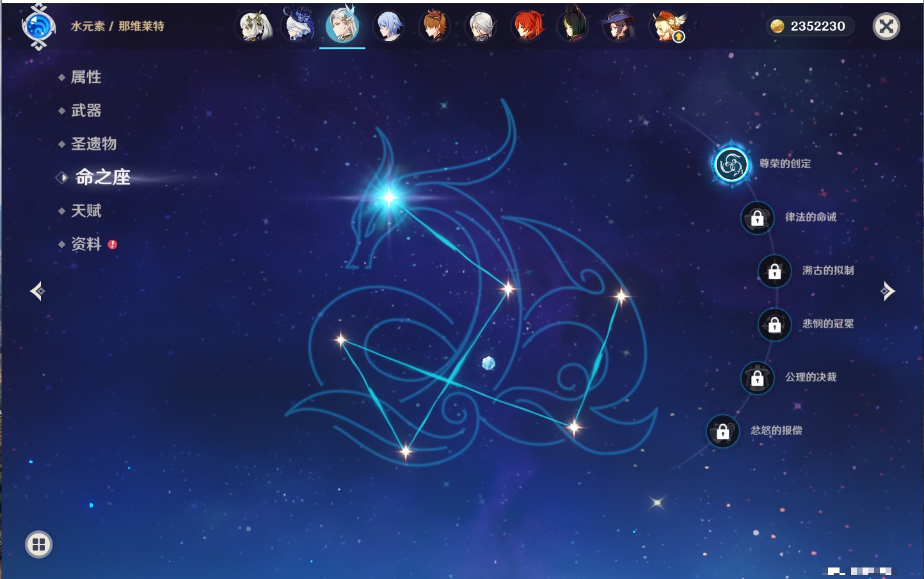Viewport: 924px width, 579px height.
Task: Select Mona's witch hat avatar
Action: pos(619,27)
